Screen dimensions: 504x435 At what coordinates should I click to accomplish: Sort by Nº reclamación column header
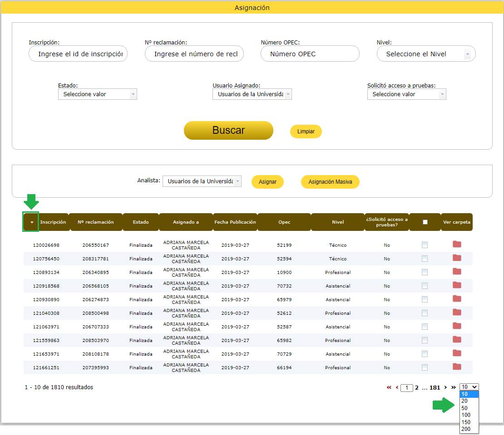click(95, 222)
